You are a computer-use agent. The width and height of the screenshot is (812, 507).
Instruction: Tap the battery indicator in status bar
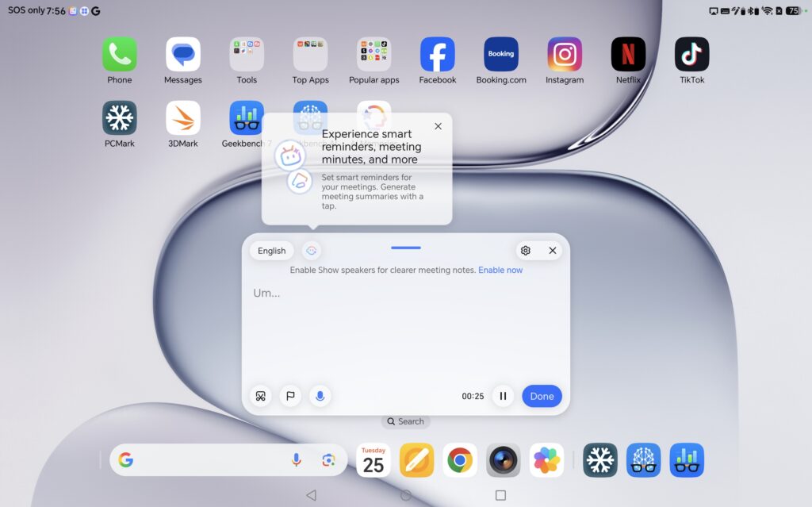[793, 10]
